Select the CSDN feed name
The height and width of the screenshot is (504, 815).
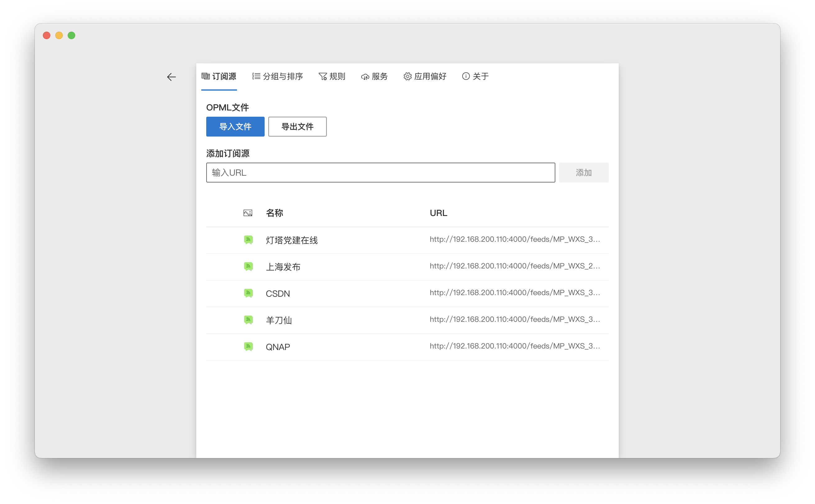(x=278, y=293)
